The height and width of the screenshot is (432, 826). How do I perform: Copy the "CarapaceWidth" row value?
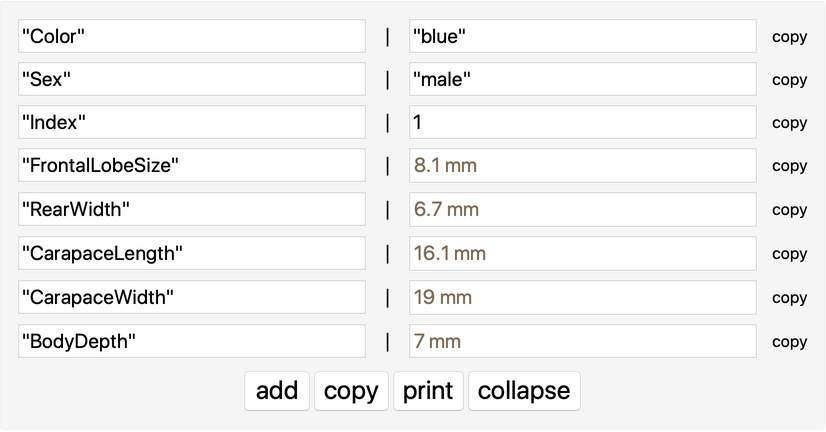tap(789, 298)
